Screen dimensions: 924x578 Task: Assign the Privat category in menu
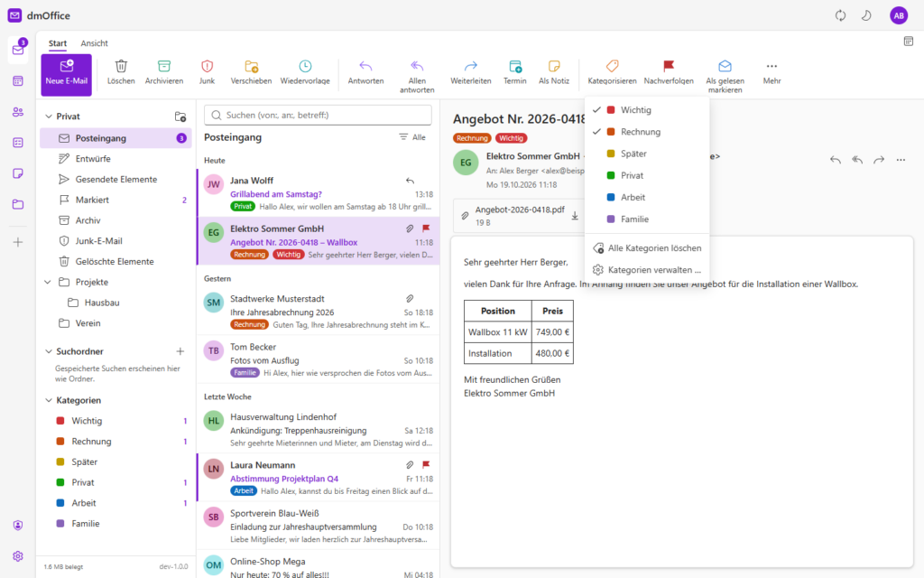646,175
